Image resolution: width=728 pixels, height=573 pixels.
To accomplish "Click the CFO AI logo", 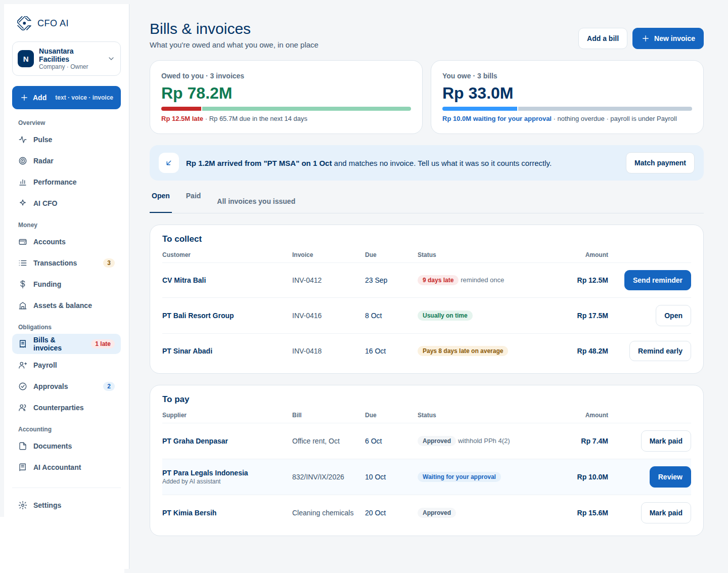I will pyautogui.click(x=24, y=23).
